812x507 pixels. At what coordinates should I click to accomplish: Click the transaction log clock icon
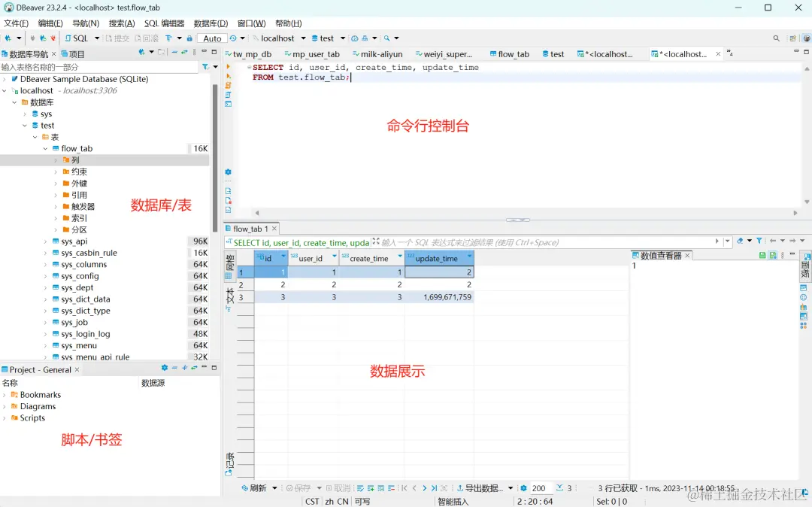click(233, 38)
